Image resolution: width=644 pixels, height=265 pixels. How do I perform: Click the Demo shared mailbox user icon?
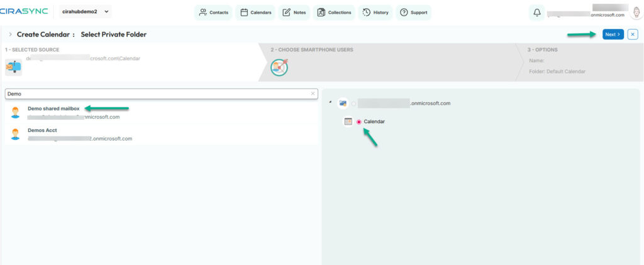[x=15, y=113]
